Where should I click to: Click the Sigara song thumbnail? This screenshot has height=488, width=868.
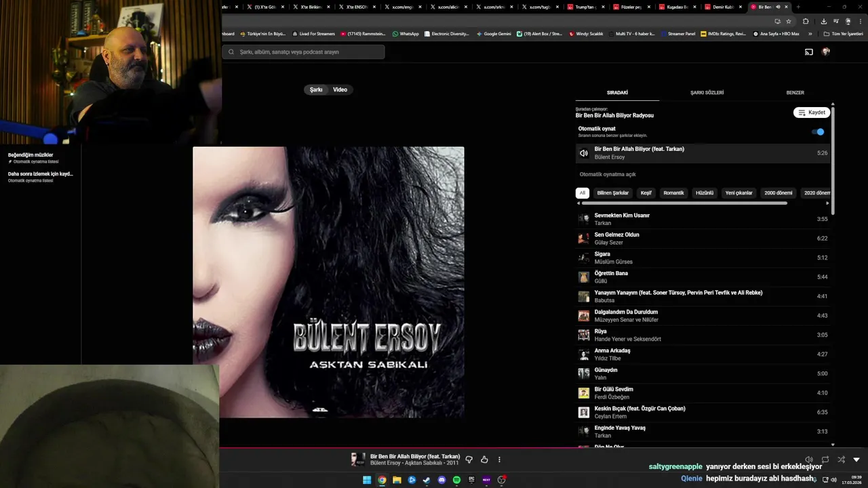583,258
